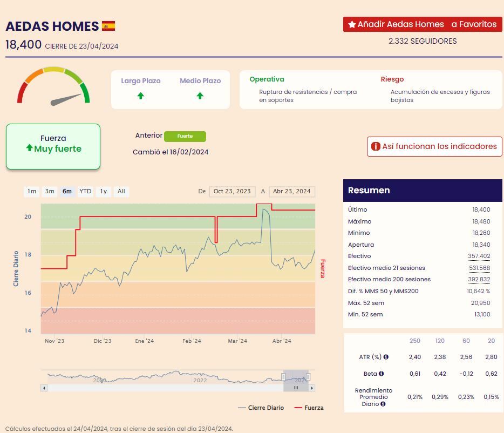The image size is (504, 433).
Task: Click the star icon in the Favoritos button
Action: coord(352,24)
